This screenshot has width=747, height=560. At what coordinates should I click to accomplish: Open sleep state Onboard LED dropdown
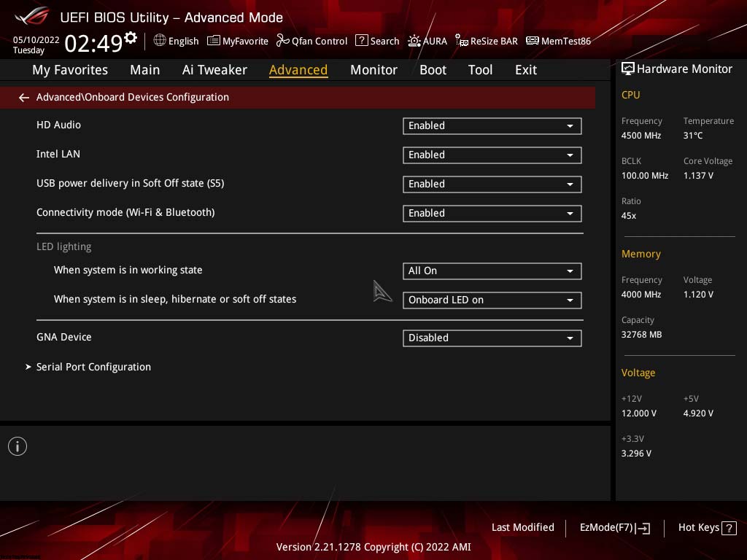coord(492,300)
